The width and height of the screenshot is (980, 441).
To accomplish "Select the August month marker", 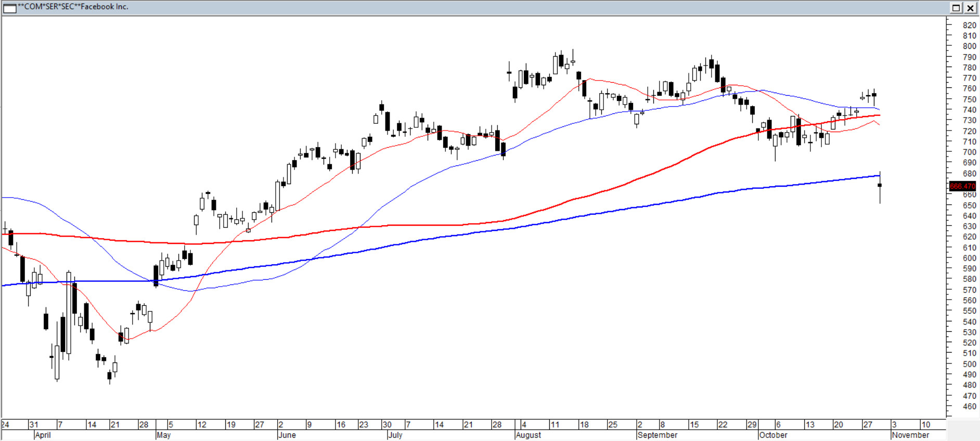I will pyautogui.click(x=528, y=435).
